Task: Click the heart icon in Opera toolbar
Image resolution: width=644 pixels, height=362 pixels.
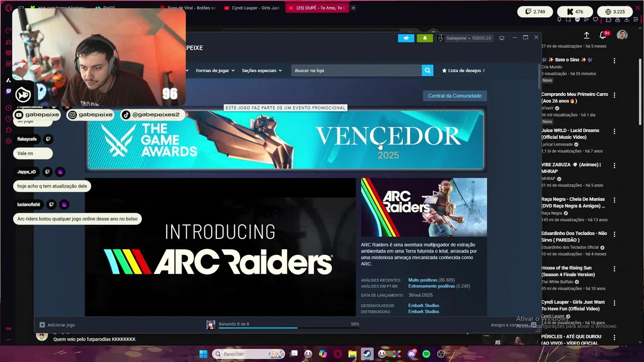Action: (x=596, y=20)
